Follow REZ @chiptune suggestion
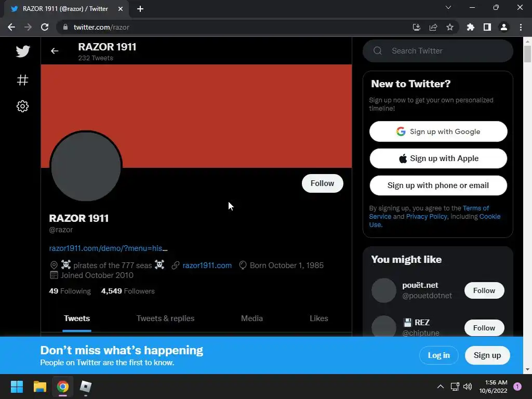Image resolution: width=532 pixels, height=399 pixels. (484, 328)
